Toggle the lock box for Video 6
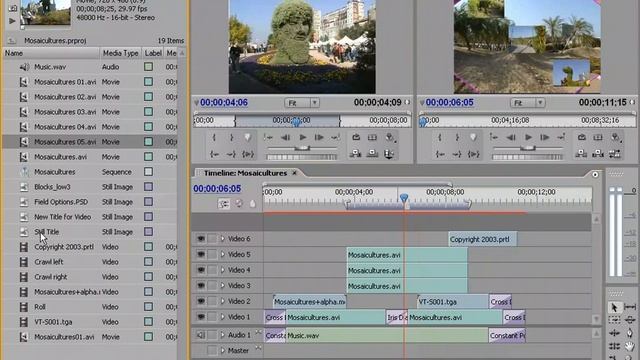 point(212,239)
